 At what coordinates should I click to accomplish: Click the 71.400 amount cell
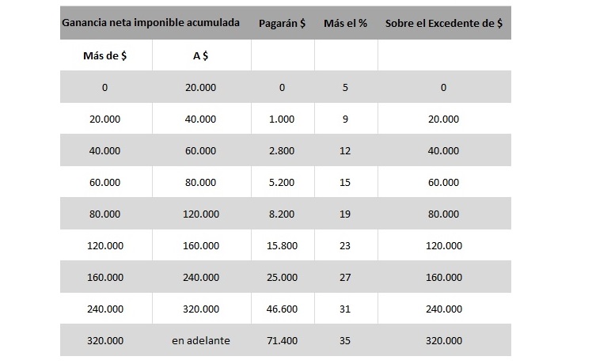click(283, 340)
